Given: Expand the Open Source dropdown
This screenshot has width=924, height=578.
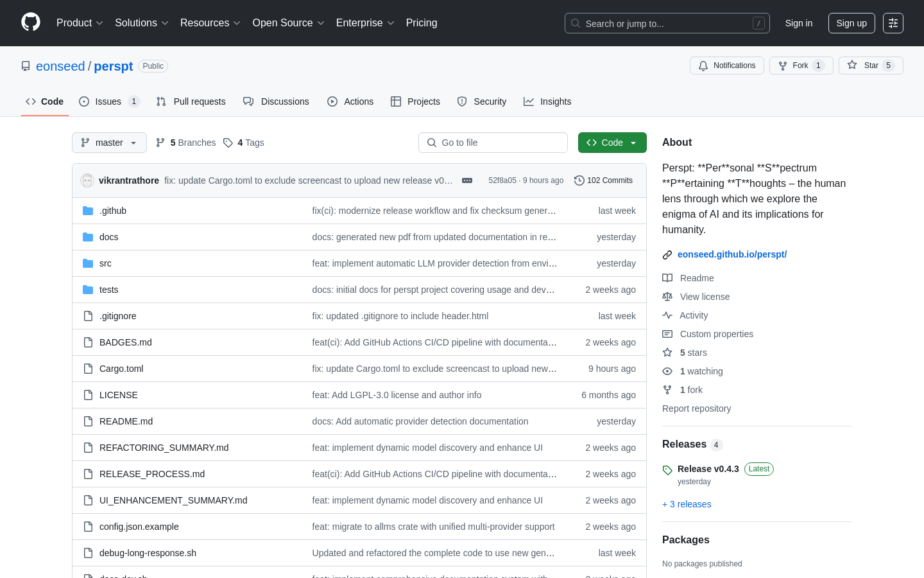Looking at the screenshot, I should tap(289, 23).
